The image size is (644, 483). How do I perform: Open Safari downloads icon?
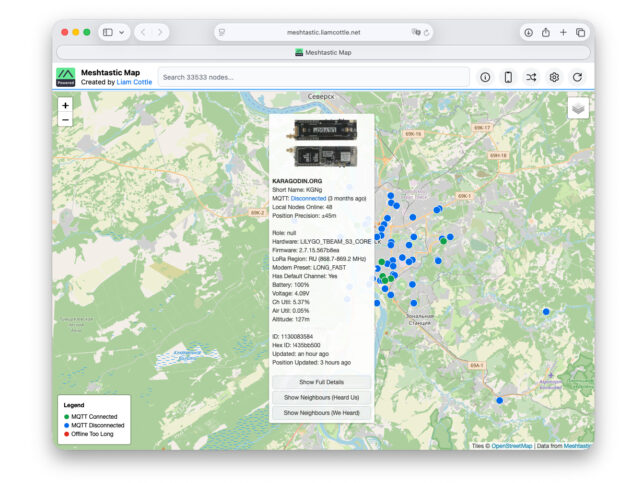(x=529, y=32)
